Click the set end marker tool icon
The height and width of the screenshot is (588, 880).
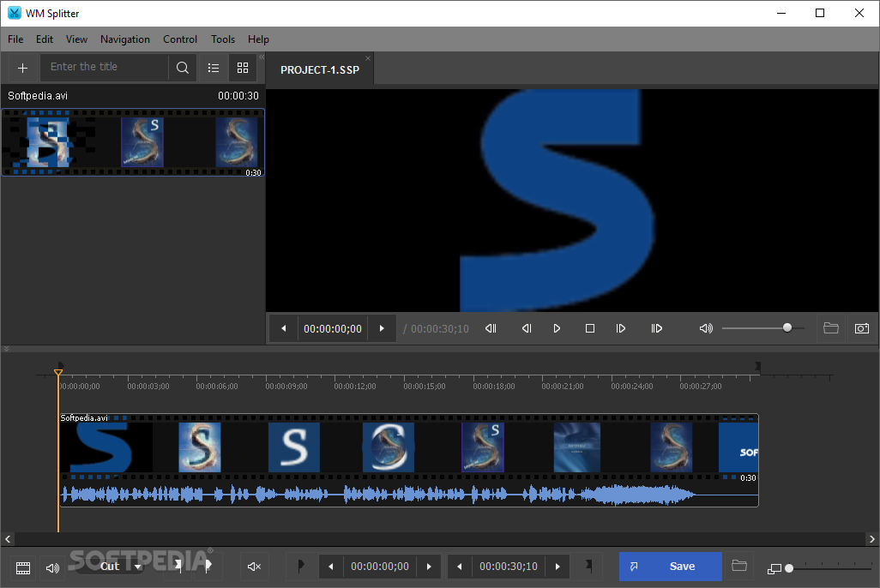click(x=208, y=566)
